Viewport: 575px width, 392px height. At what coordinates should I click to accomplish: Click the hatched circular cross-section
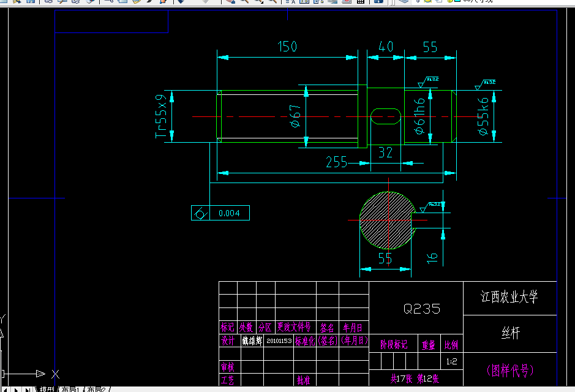click(x=388, y=220)
